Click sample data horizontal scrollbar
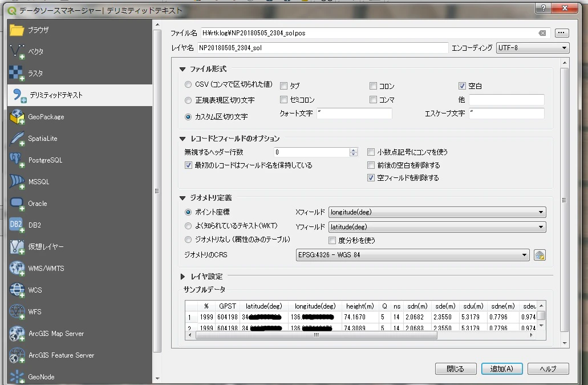Viewport: 588px width, 385px height. coord(317,335)
